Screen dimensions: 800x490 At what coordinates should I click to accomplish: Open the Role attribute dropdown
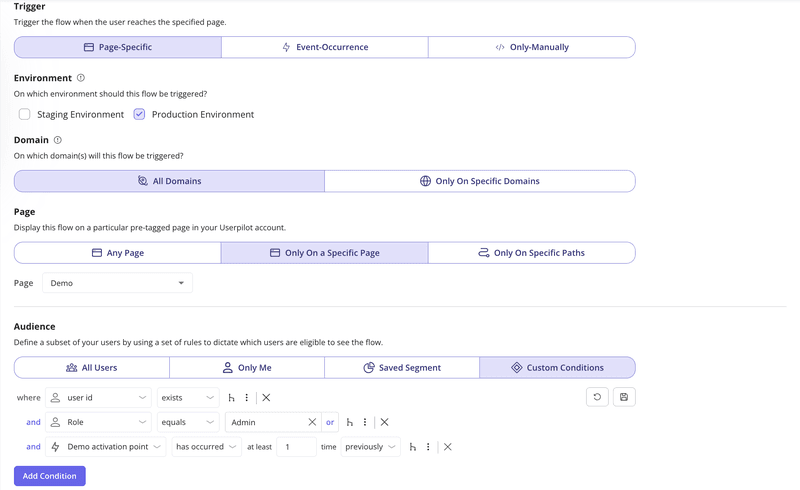tap(98, 422)
